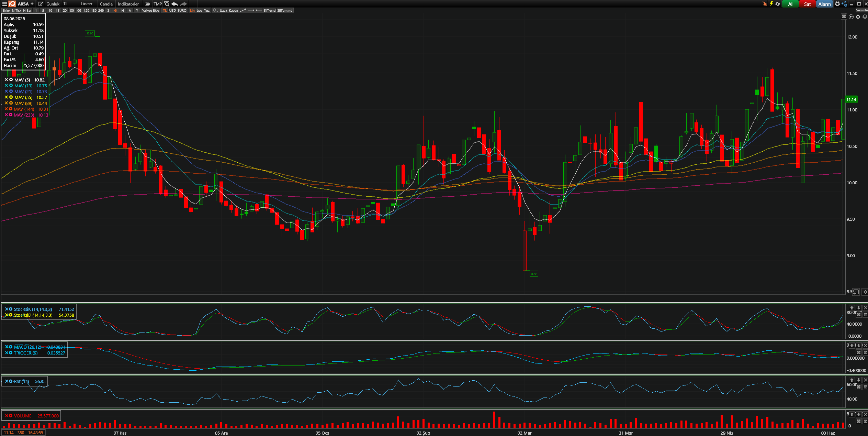868x436 pixels.
Task: Move StocRSI panel up with arrow
Action: click(x=852, y=308)
